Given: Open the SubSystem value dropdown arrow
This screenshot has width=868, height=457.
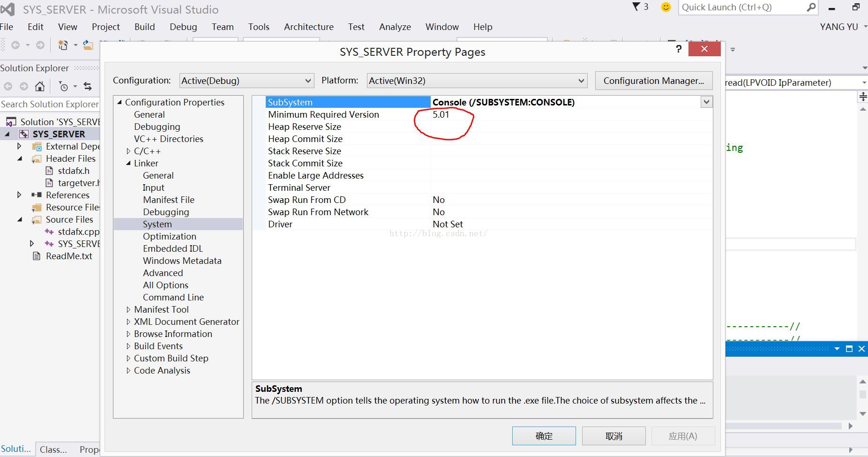Looking at the screenshot, I should 706,102.
